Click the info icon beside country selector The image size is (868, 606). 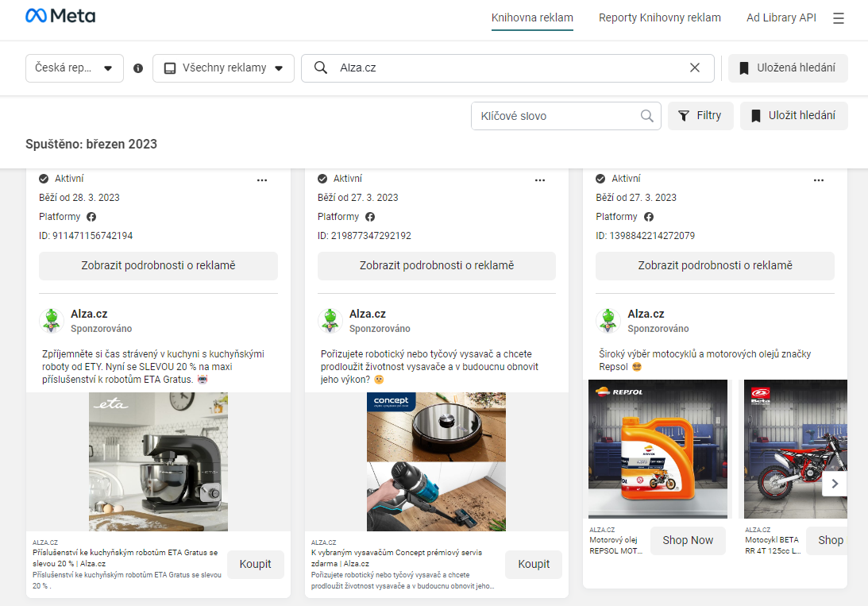click(138, 68)
